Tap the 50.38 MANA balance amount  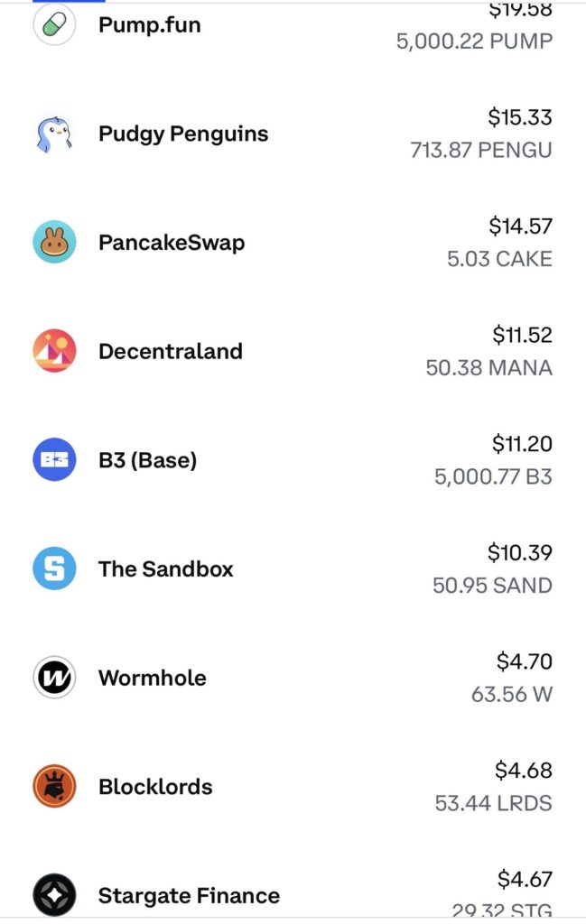(x=488, y=368)
